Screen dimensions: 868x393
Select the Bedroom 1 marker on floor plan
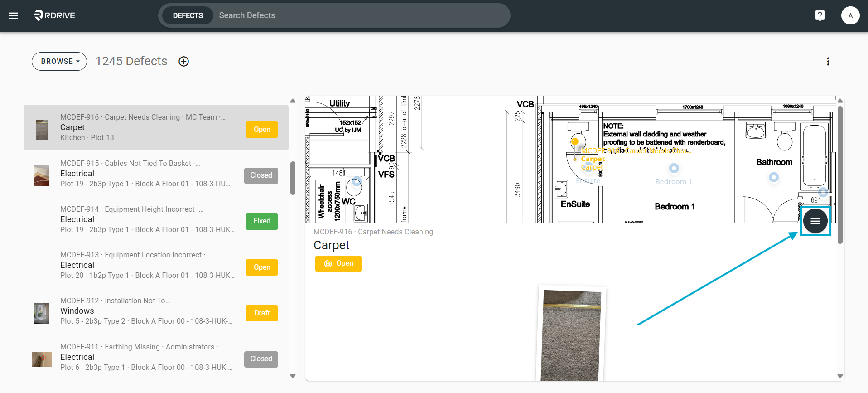[674, 168]
